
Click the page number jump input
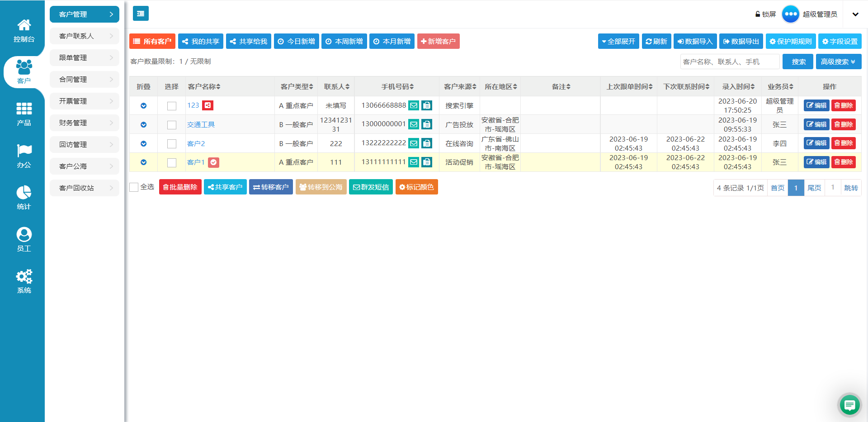[833, 187]
